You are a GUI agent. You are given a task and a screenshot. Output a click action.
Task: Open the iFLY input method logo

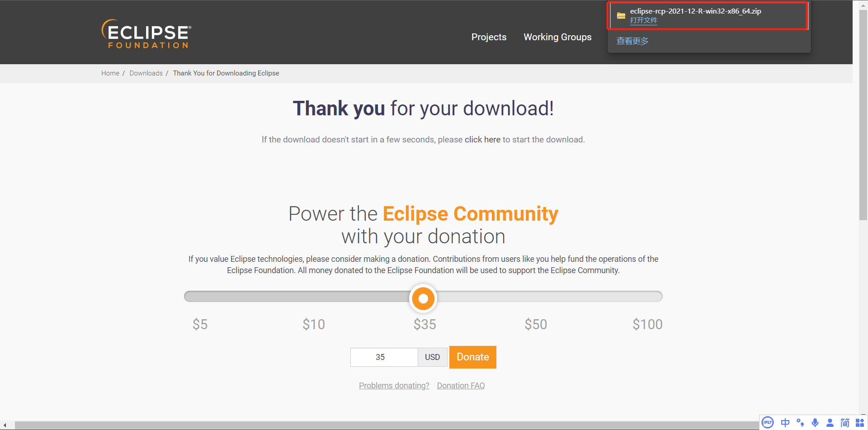tap(768, 422)
